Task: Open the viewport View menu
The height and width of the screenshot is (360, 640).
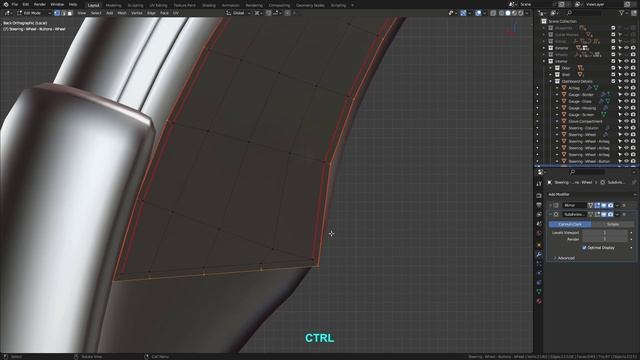Action: click(82, 13)
